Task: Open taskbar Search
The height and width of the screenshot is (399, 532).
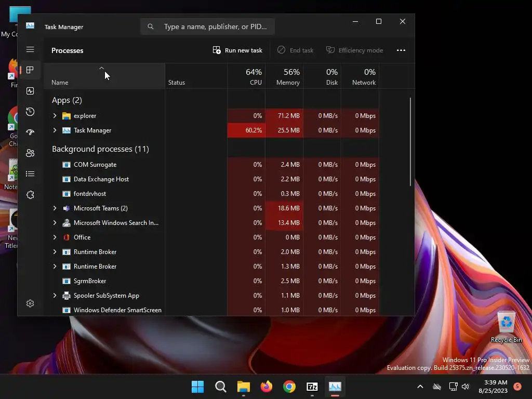Action: tap(221, 387)
